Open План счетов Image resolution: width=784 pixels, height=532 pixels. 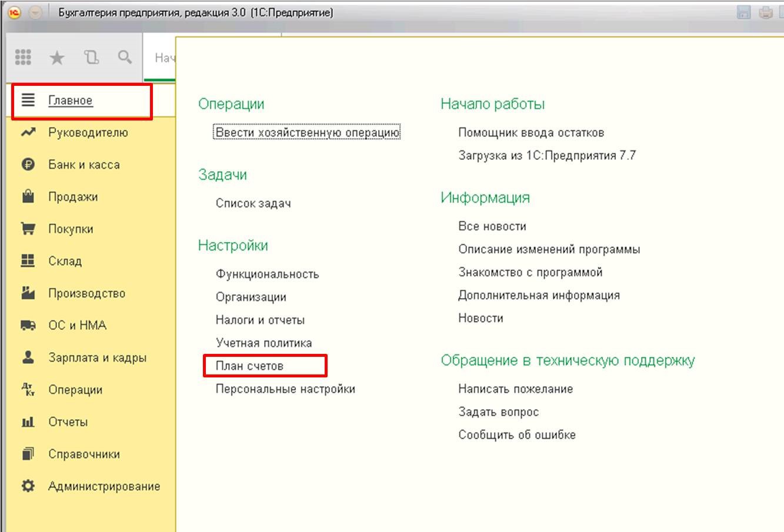(x=249, y=366)
